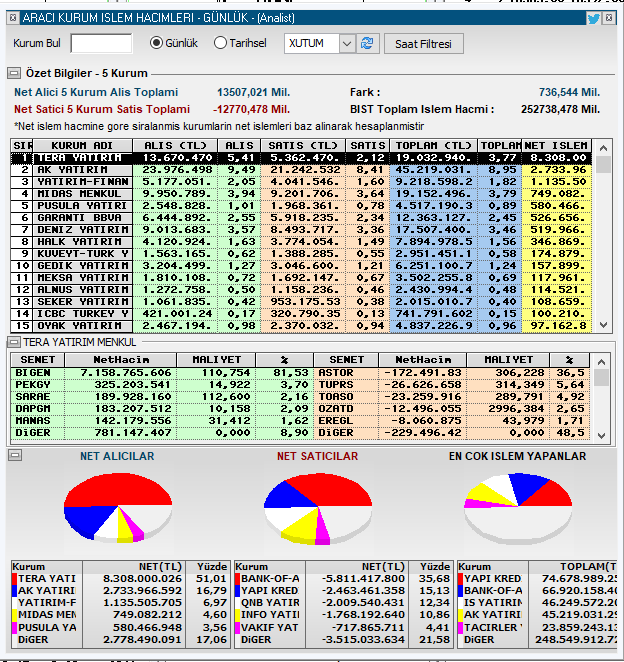Viewport: 624px width, 662px height.
Task: Click the IS YATIRIM row in most traded
Action: 537,603
